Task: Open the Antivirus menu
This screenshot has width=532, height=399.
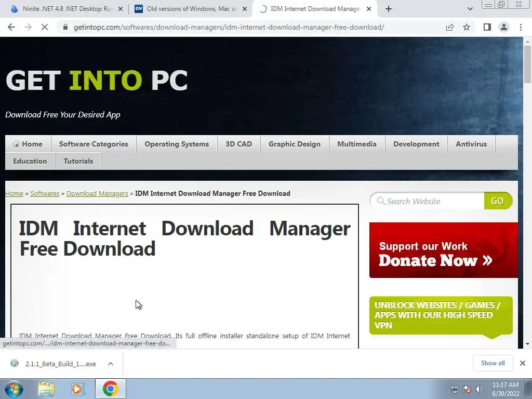Action: pos(471,144)
